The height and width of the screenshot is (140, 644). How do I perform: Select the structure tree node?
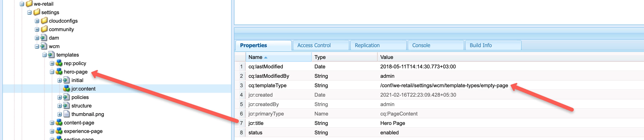[x=81, y=105]
